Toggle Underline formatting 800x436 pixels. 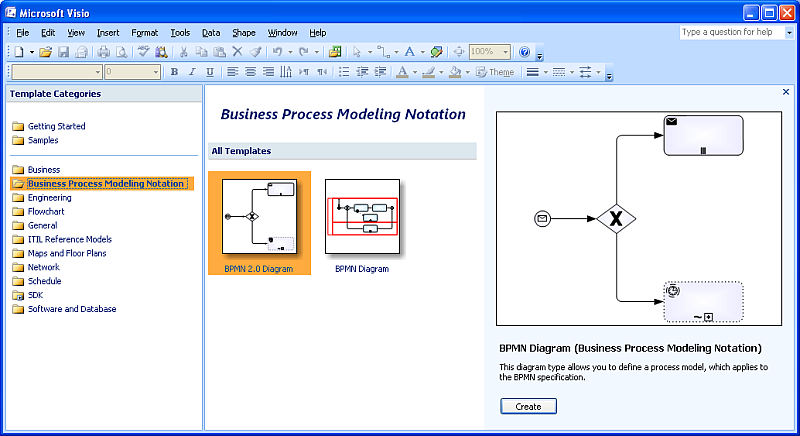[210, 72]
